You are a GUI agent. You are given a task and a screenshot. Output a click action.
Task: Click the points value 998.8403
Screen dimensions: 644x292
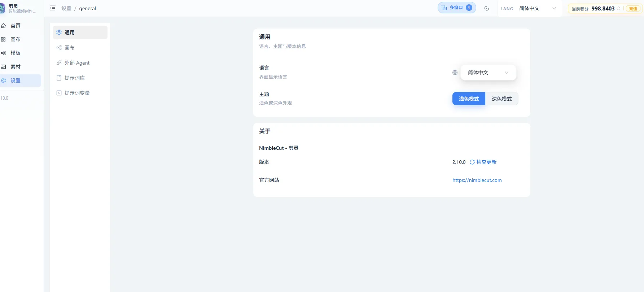[603, 8]
